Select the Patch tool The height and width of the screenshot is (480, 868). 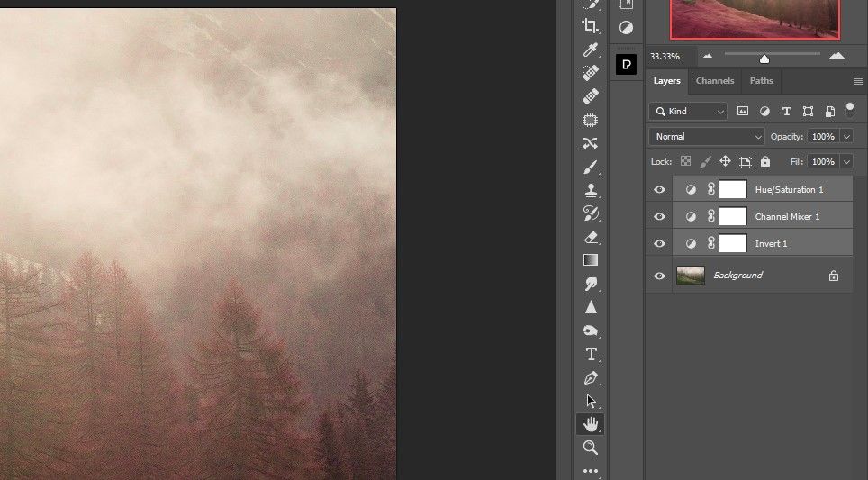pos(590,120)
